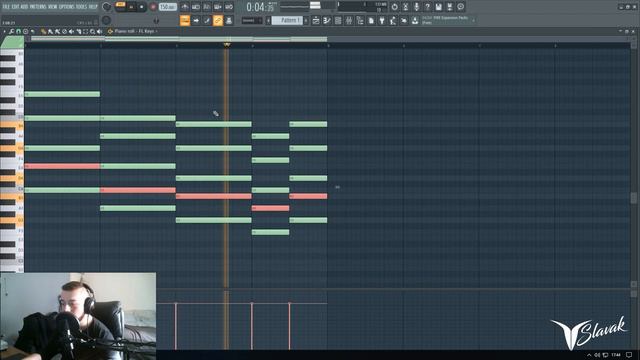Open piano roll stamp icon
640x360 pixels.
25,31
